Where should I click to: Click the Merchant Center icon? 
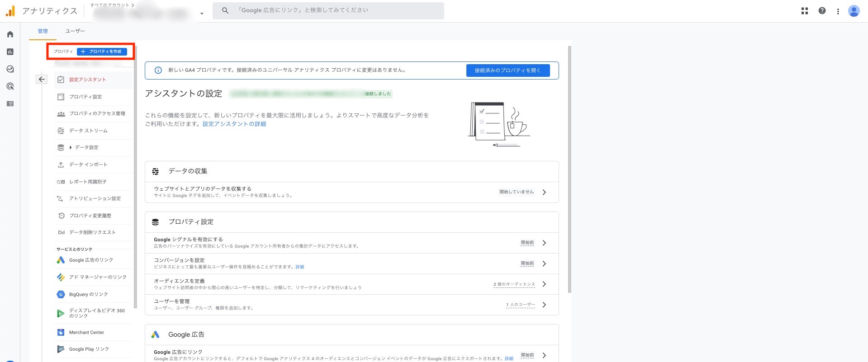click(61, 332)
